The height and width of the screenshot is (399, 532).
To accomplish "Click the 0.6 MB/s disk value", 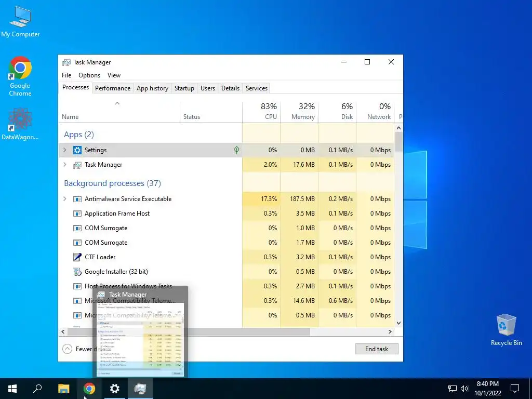I will (337, 301).
